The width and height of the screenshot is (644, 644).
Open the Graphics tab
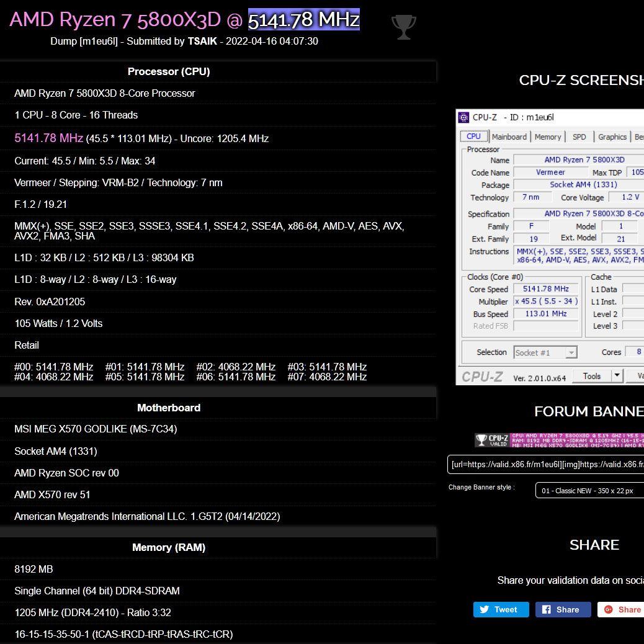612,136
